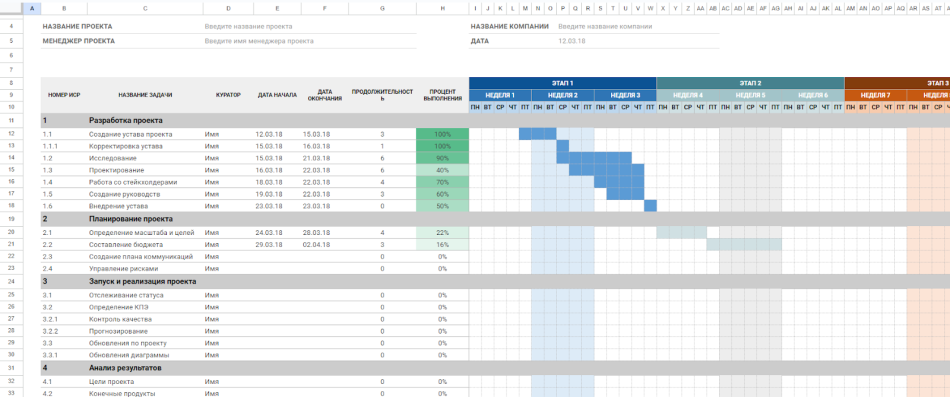Select the 'НЕДЕЛЯ 2' header cell

point(563,95)
